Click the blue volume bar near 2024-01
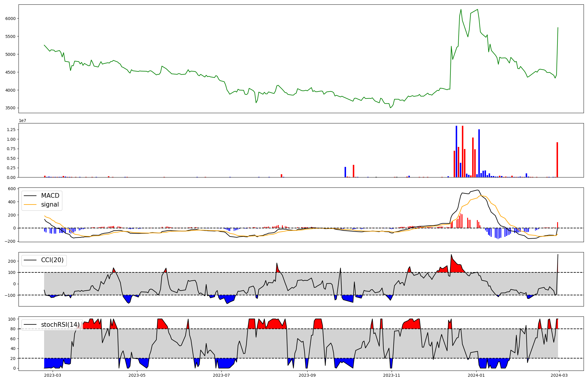Image resolution: width=588 pixels, height=382 pixels. click(x=479, y=153)
